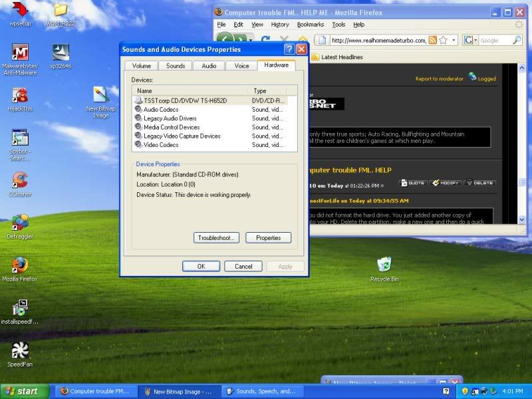Sort devices by Type column header
Screen dimensions: 532x399
tap(268, 91)
